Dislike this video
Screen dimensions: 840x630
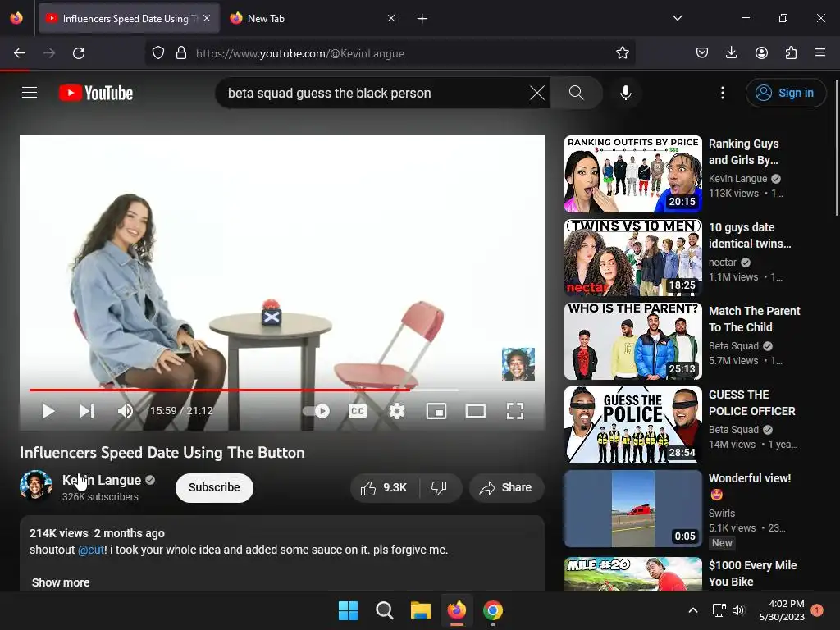440,487
